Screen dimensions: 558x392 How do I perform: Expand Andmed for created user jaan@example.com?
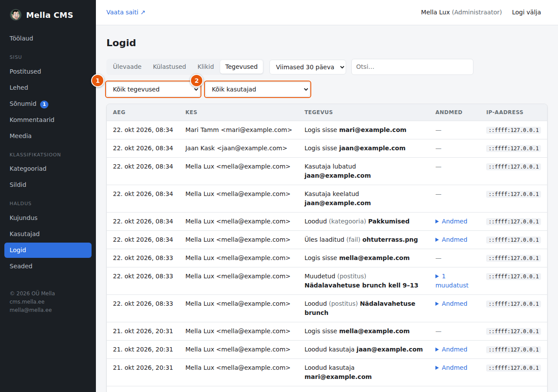(x=451, y=349)
